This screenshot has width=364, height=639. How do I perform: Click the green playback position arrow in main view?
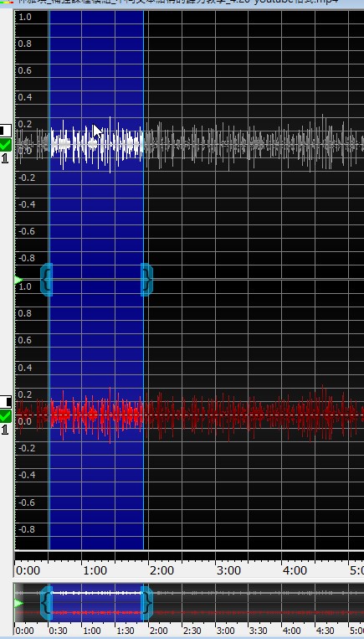click(x=18, y=280)
